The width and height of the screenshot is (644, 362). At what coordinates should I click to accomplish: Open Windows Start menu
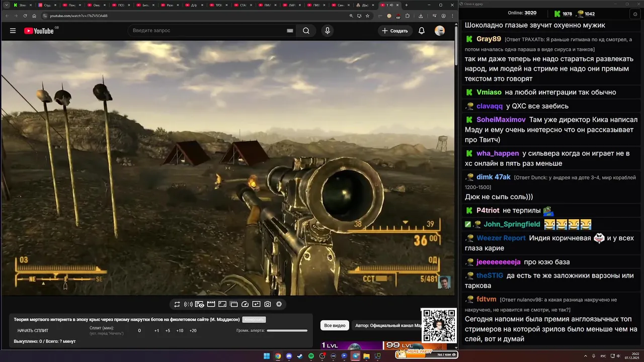[267, 356]
